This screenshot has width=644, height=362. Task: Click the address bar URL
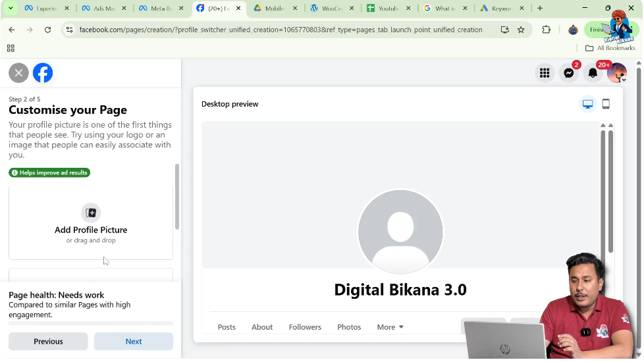tap(281, 30)
